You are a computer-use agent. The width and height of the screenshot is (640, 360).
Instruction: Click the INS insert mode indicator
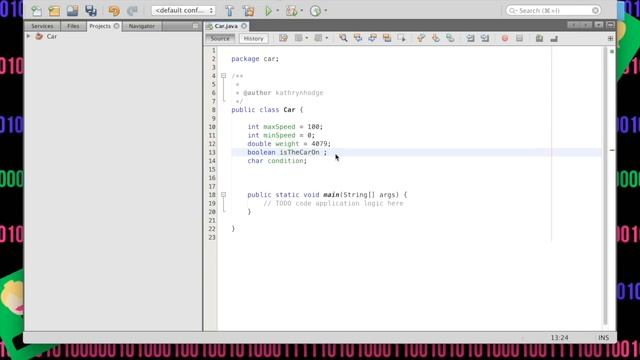pos(603,338)
